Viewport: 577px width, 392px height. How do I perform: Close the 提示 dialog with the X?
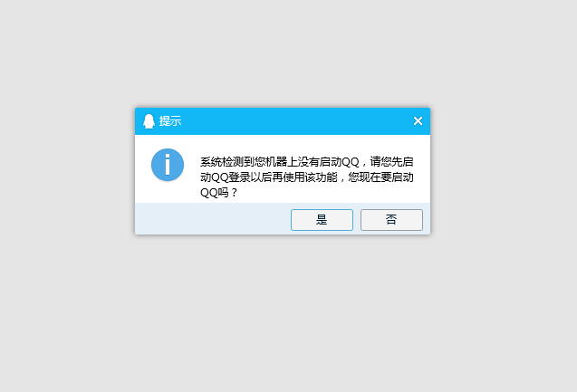point(418,121)
